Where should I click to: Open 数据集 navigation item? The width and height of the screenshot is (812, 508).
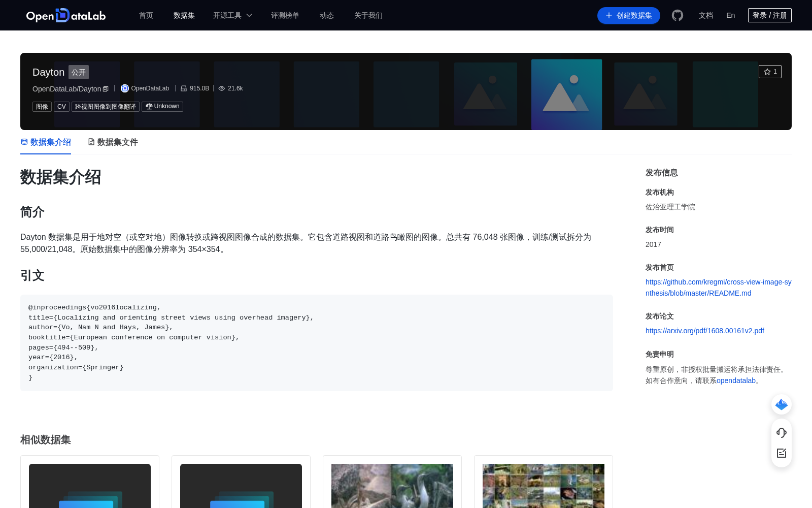pos(184,15)
